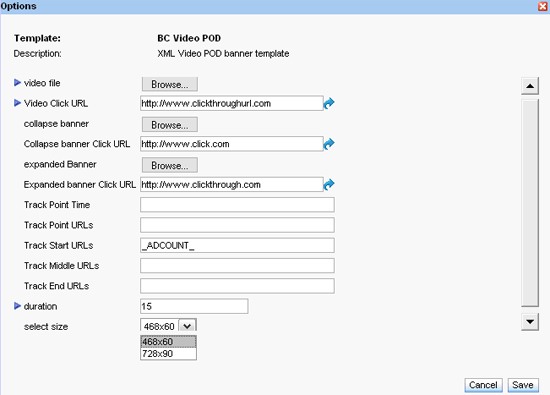Viewport: 550px width, 395px height.
Task: Focus the Track Point Time field
Action: point(237,205)
